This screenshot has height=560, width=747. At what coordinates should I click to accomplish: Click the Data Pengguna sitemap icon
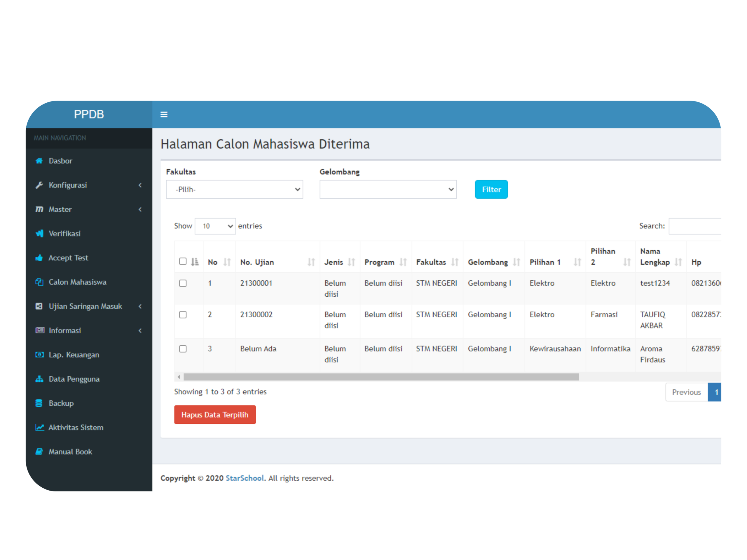(39, 379)
